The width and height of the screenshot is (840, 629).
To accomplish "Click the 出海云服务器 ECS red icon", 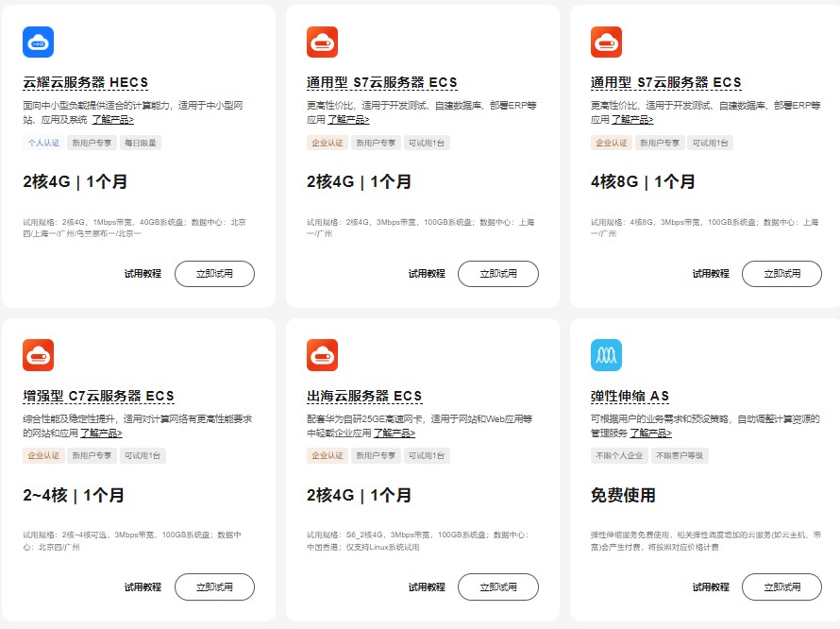I will pos(322,355).
